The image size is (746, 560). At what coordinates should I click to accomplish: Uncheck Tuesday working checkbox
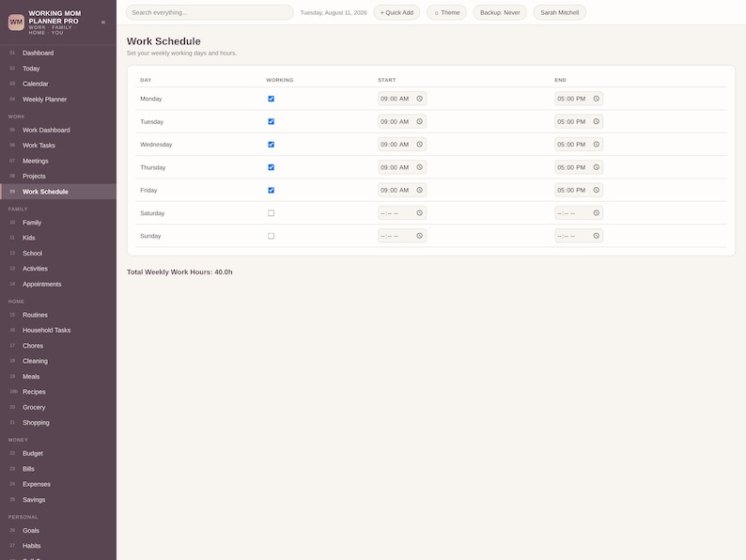[x=272, y=121]
